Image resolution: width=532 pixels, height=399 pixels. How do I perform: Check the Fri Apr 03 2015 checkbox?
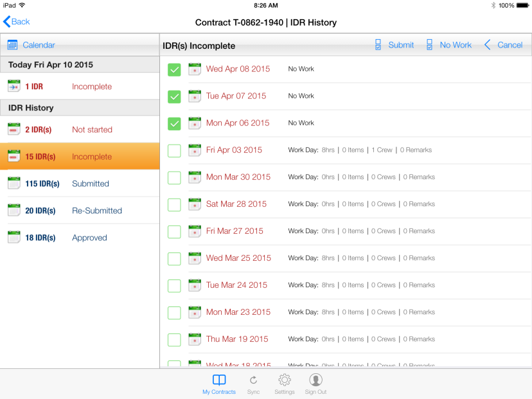tap(174, 150)
